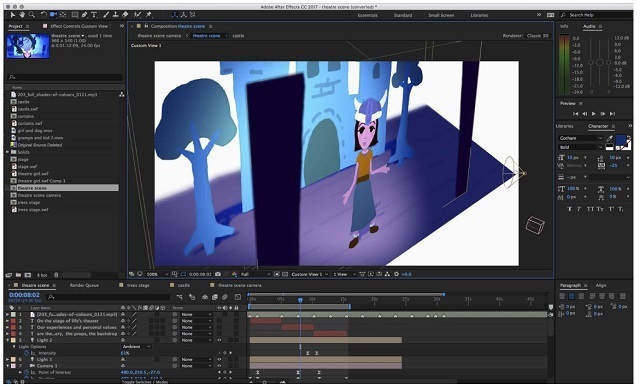Open the castle timeline tab
This screenshot has width=640, height=386.
[184, 285]
